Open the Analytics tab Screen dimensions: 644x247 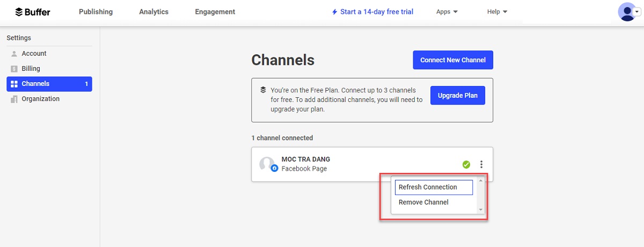pos(153,12)
